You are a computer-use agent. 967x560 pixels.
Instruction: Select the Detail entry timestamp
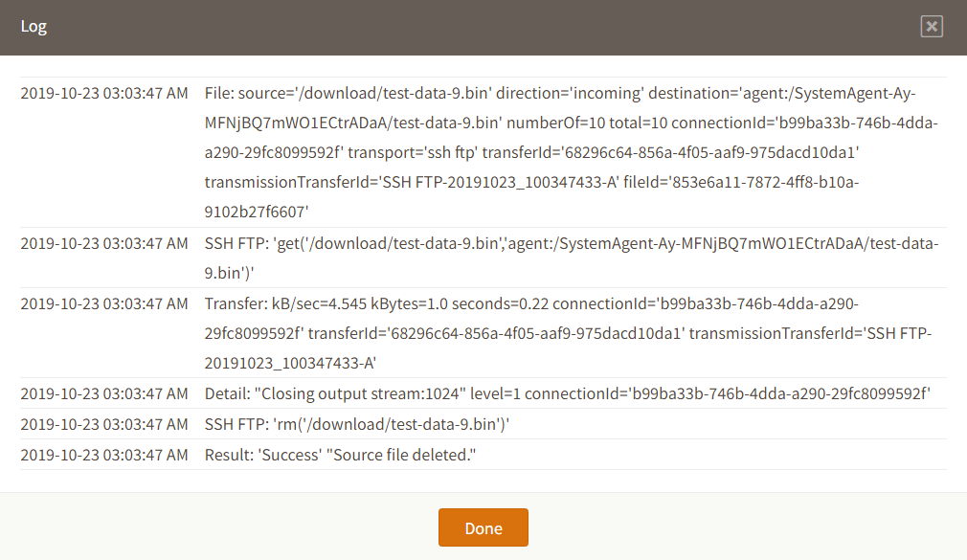click(x=104, y=393)
